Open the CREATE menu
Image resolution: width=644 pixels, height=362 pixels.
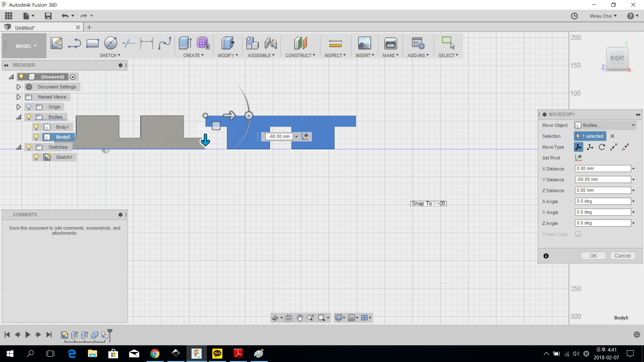193,55
